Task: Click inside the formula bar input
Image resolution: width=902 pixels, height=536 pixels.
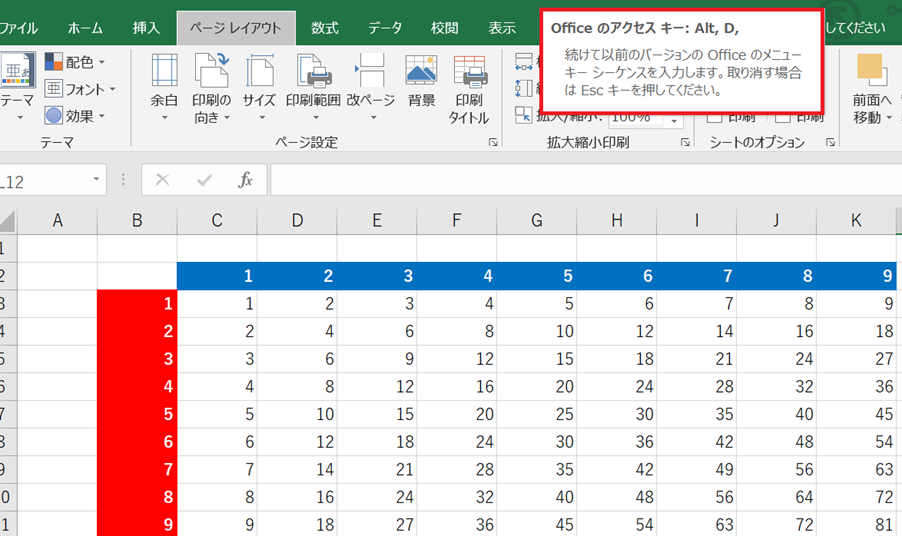Action: (580, 180)
